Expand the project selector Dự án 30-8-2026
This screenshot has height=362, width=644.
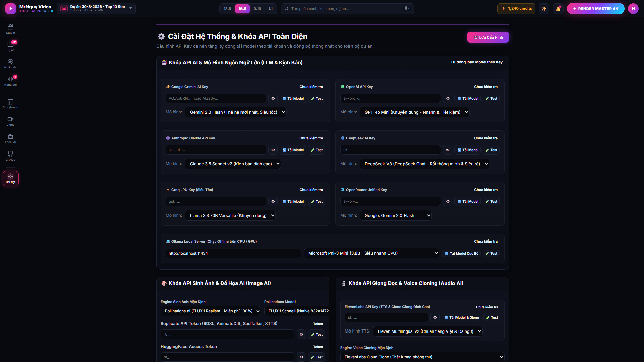tap(96, 9)
